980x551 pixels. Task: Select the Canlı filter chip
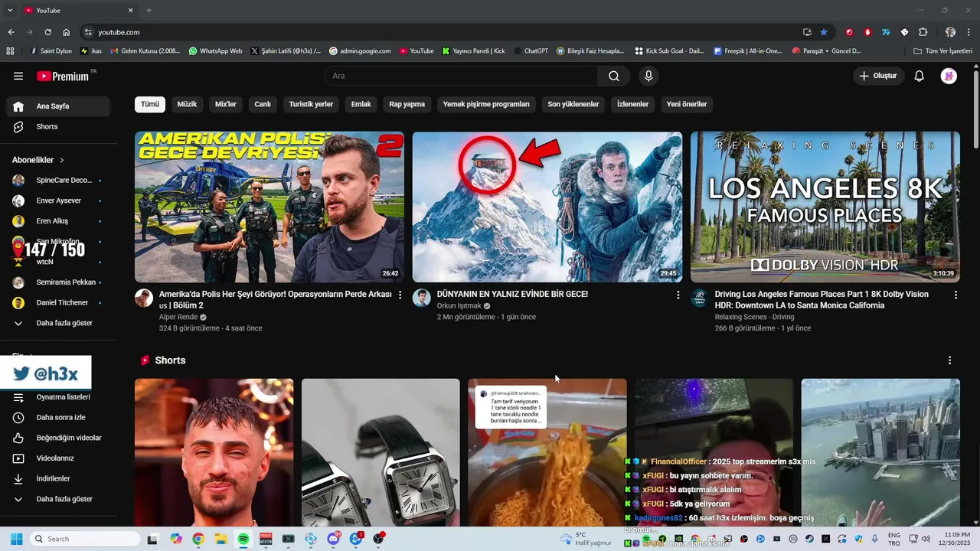click(263, 104)
